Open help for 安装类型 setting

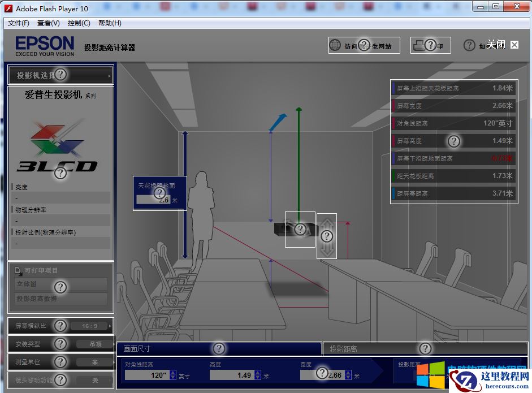pyautogui.click(x=60, y=344)
